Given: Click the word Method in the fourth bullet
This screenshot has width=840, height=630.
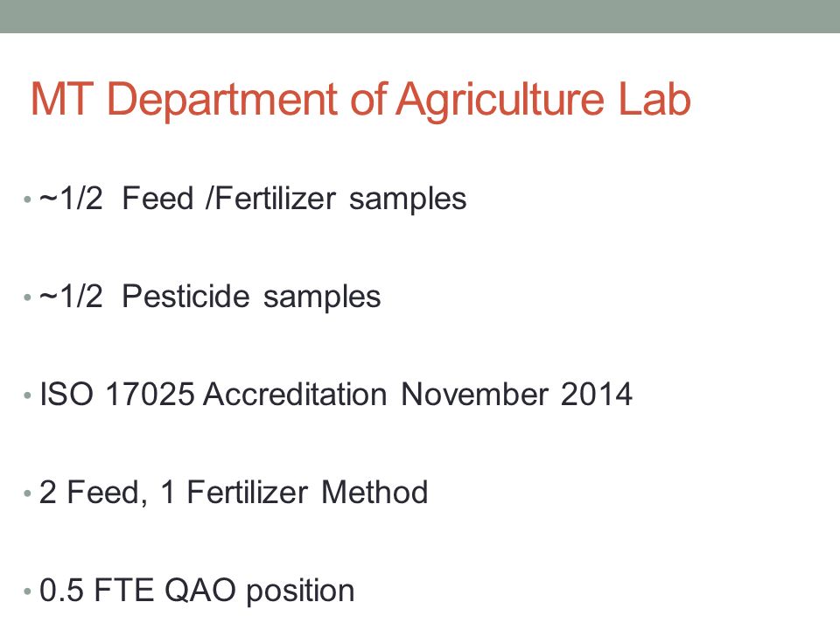Looking at the screenshot, I should pyautogui.click(x=375, y=493).
